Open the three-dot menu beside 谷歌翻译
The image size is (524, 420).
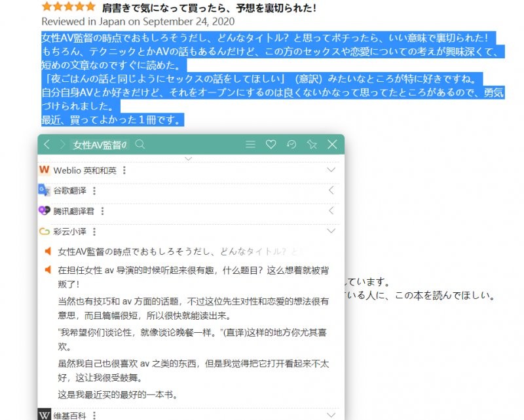[94, 191]
